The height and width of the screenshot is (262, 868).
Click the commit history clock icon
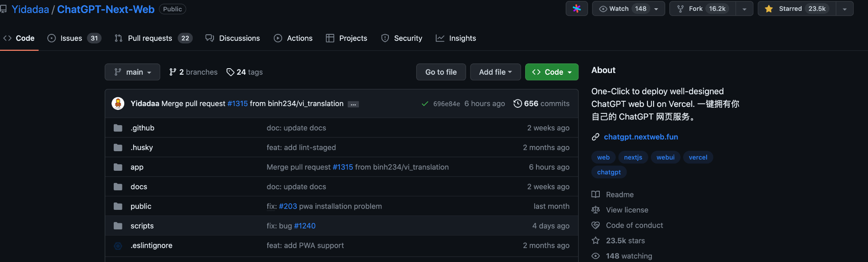click(517, 103)
